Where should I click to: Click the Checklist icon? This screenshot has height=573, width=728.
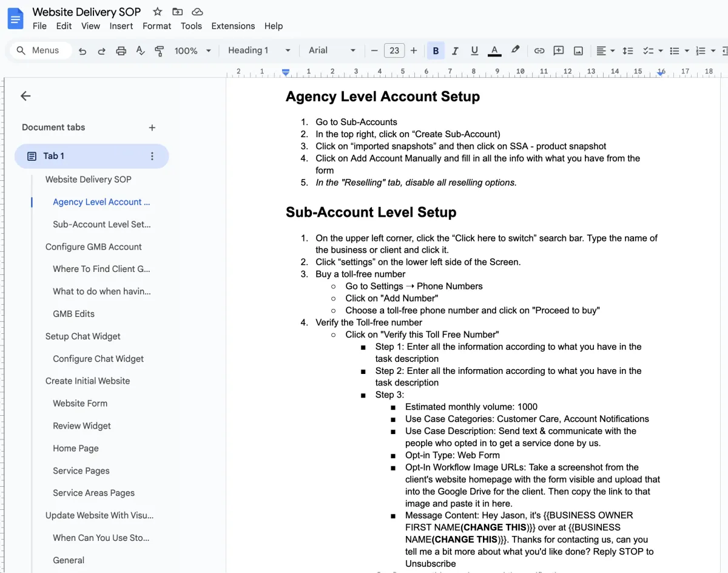pyautogui.click(x=647, y=51)
